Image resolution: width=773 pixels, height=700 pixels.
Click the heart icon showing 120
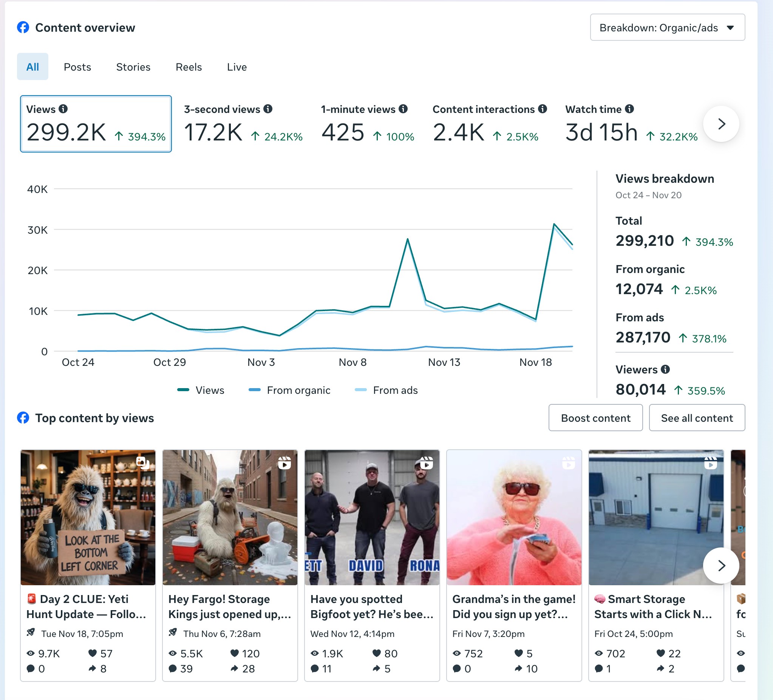[x=235, y=653]
